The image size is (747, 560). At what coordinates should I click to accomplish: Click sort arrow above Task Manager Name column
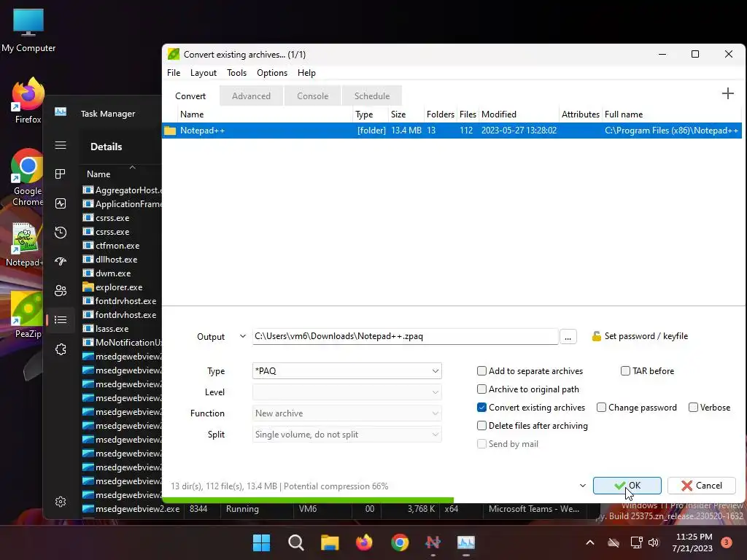pos(133,167)
